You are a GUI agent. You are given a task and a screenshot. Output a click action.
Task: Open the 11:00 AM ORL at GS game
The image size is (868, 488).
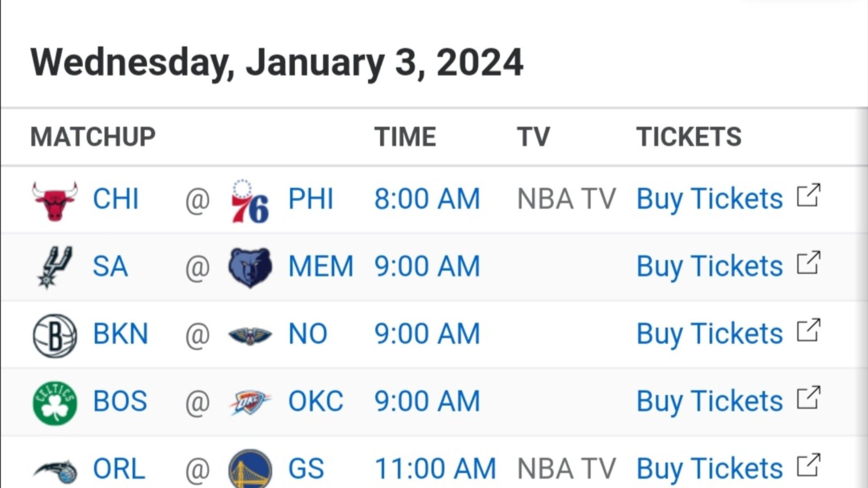click(x=435, y=469)
